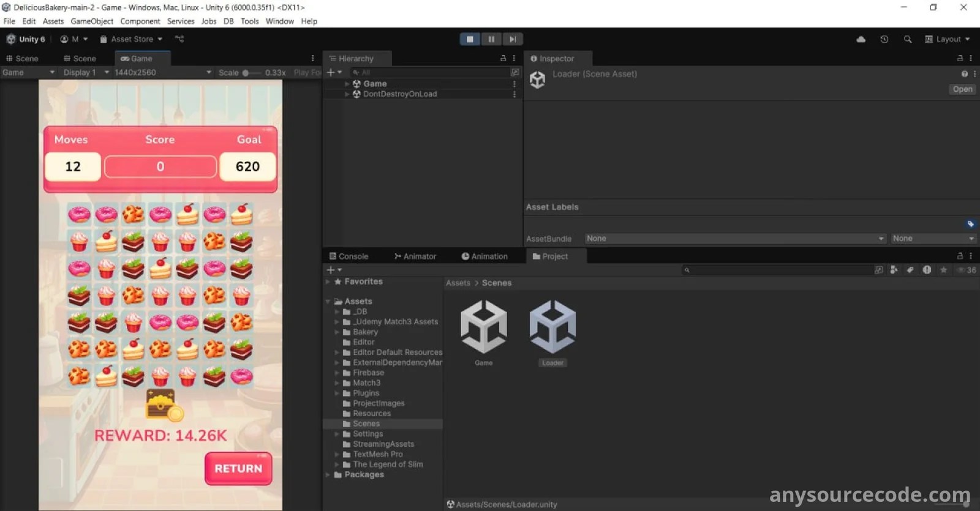Open the AssetBundle None dropdown
The height and width of the screenshot is (511, 980).
click(735, 239)
